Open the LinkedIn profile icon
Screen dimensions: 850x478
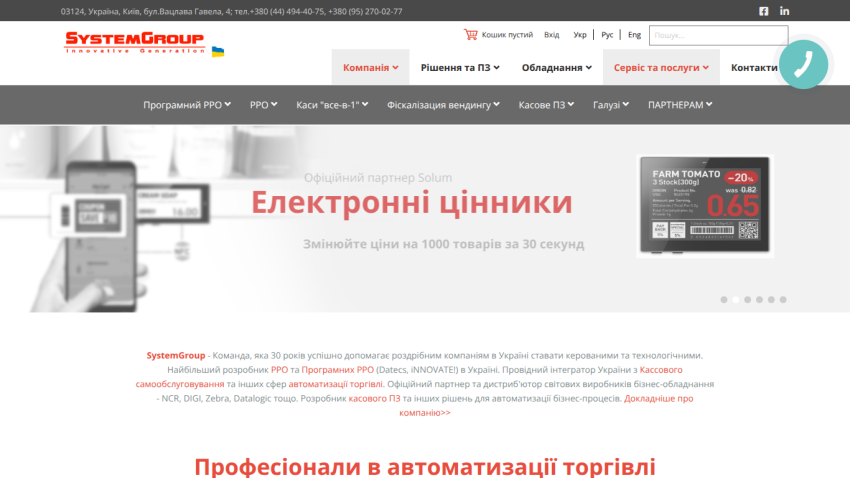point(784,11)
